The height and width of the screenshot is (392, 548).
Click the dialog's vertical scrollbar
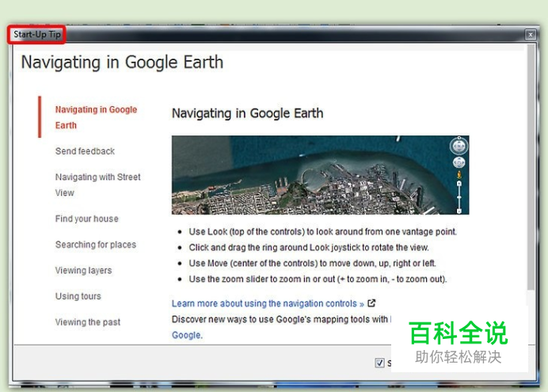(x=531, y=167)
